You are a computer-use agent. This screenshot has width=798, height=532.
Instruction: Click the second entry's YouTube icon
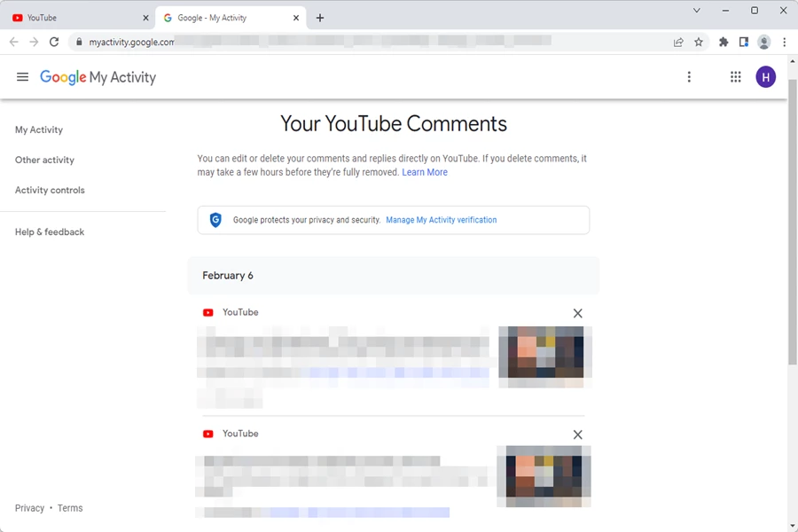point(208,434)
